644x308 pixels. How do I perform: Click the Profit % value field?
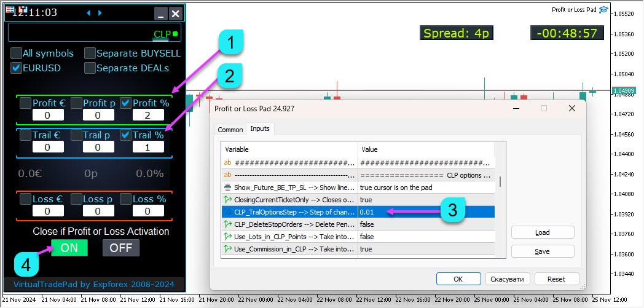(x=147, y=115)
